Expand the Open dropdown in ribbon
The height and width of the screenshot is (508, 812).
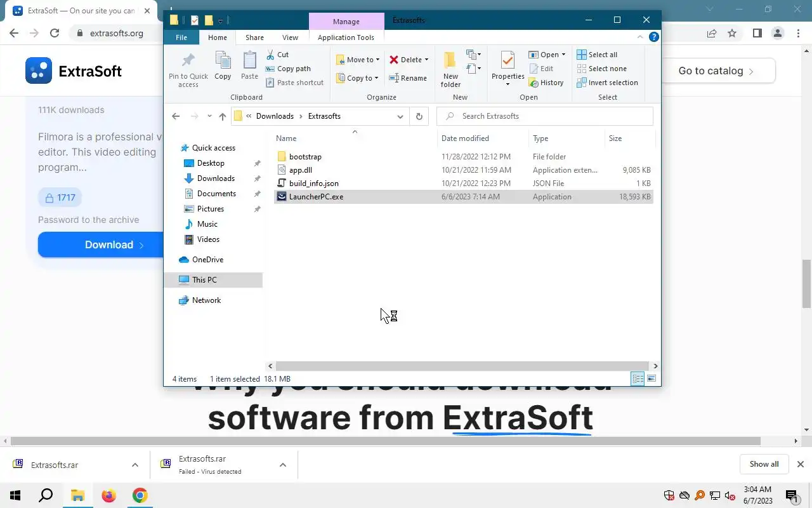pyautogui.click(x=563, y=55)
